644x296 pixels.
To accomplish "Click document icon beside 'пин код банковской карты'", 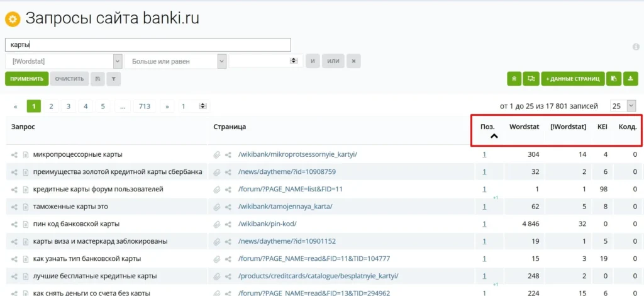I will click(x=25, y=224).
